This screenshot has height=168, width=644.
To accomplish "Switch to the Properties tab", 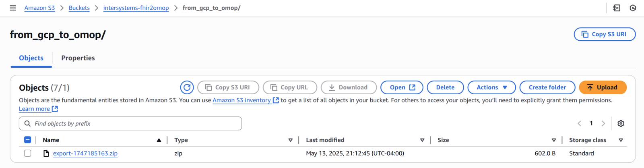I will [x=78, y=58].
